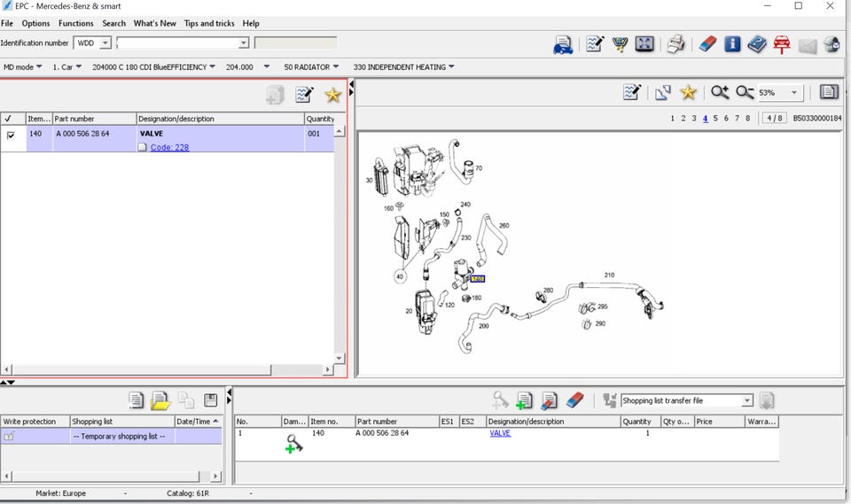Image resolution: width=851 pixels, height=504 pixels.
Task: Click the select-all checkmark column header
Action: [x=8, y=119]
